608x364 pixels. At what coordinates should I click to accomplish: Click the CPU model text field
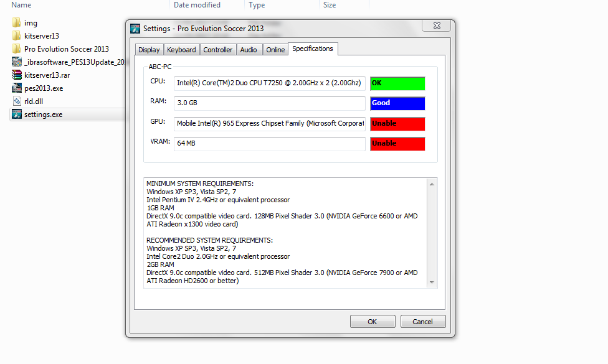(x=270, y=83)
